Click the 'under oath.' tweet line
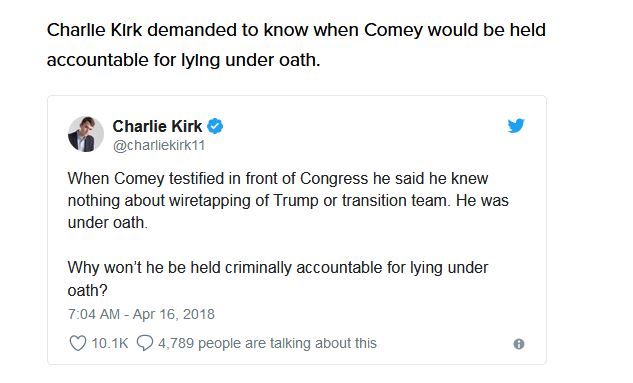633x383 pixels. click(108, 222)
